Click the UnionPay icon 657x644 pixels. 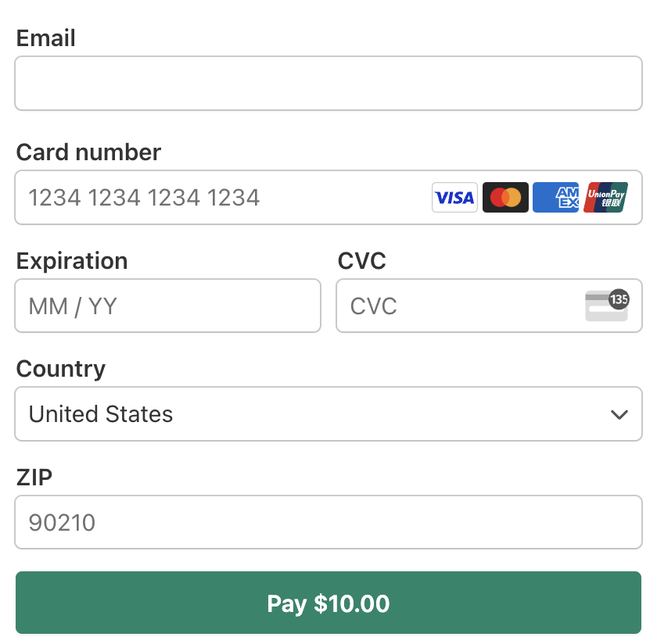605,197
